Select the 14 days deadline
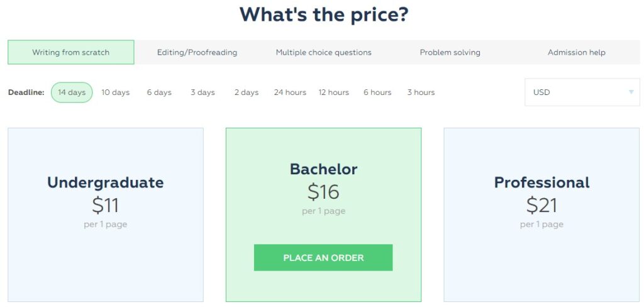This screenshot has height=307, width=644. [x=72, y=92]
